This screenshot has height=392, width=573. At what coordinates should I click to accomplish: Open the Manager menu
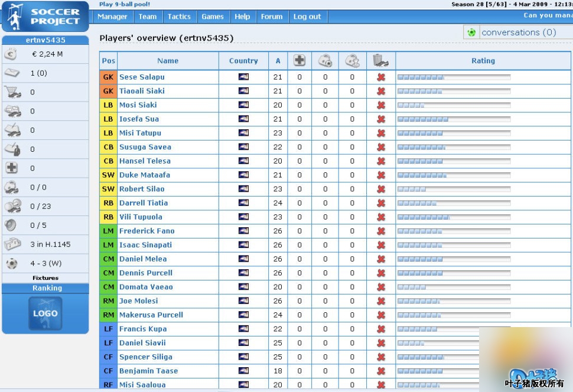click(112, 17)
